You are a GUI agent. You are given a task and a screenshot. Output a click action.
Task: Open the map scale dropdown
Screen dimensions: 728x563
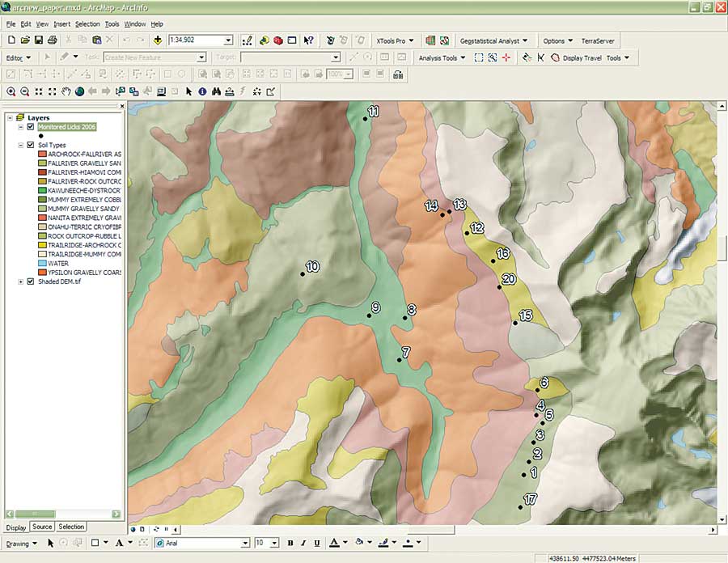coord(228,40)
